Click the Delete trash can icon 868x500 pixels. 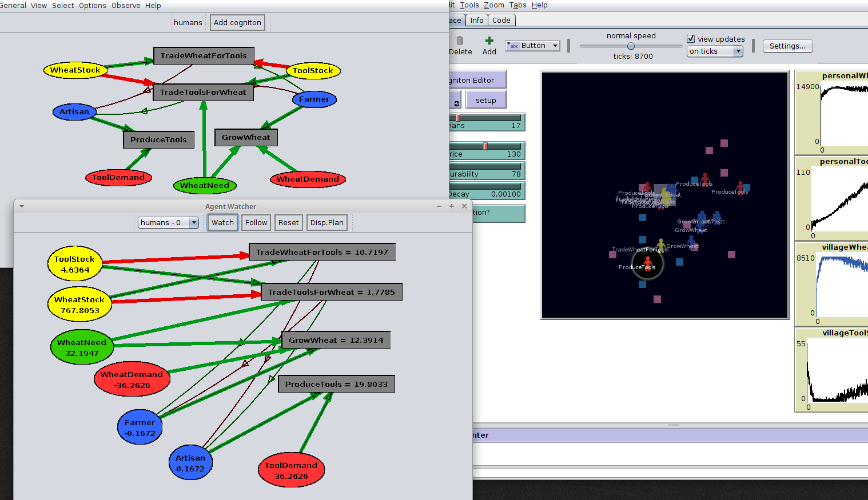460,41
